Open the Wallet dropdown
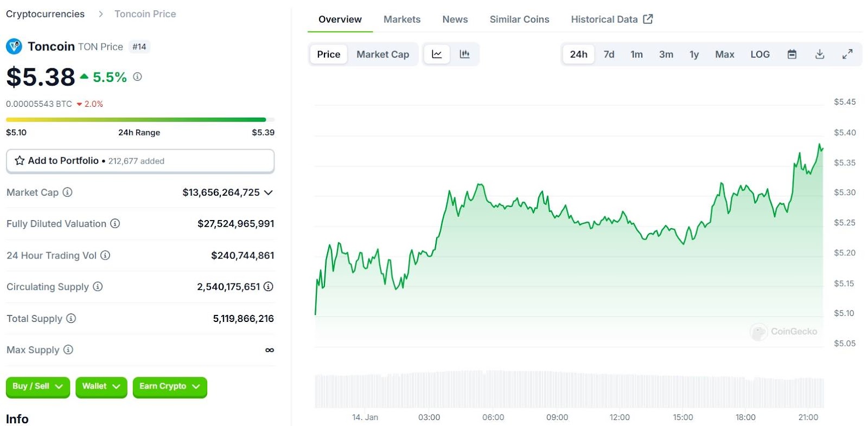 coord(101,386)
